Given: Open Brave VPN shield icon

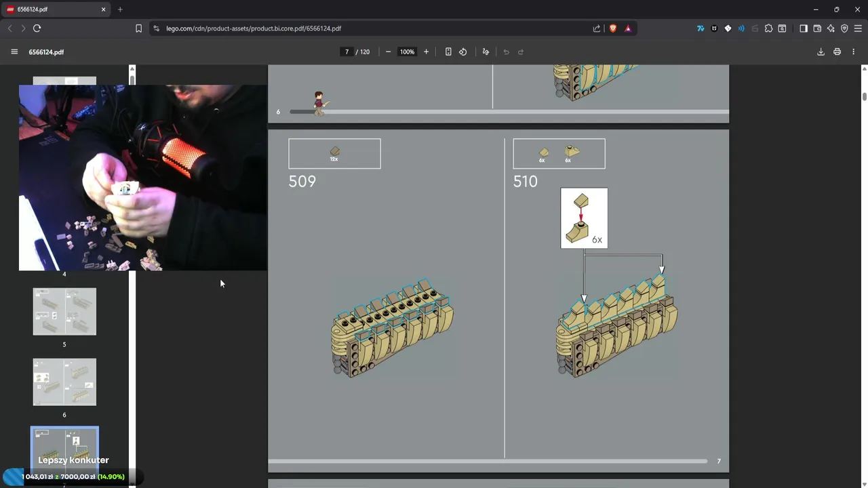Looking at the screenshot, I should (x=844, y=28).
